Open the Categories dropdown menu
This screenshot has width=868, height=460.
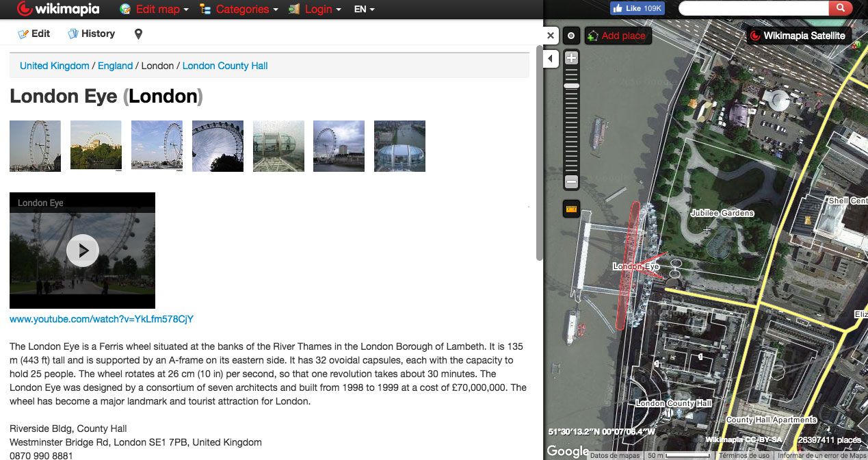point(239,10)
